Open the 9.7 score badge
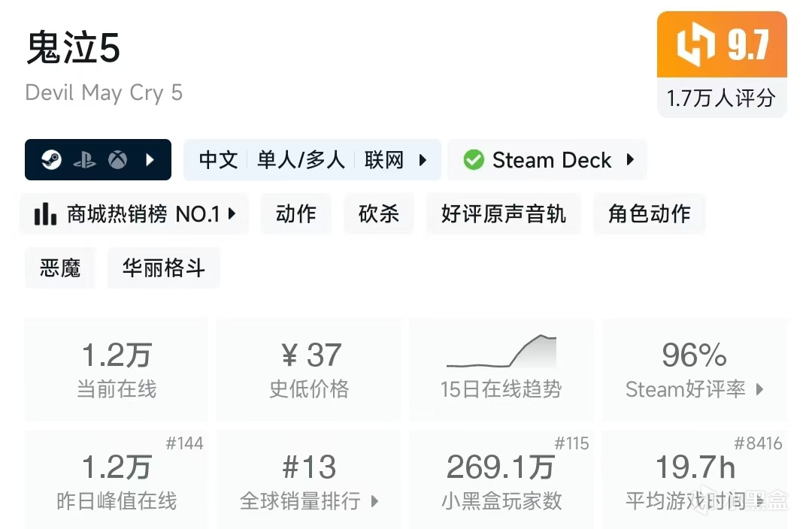Viewport: 812px width, 529px height. (722, 44)
